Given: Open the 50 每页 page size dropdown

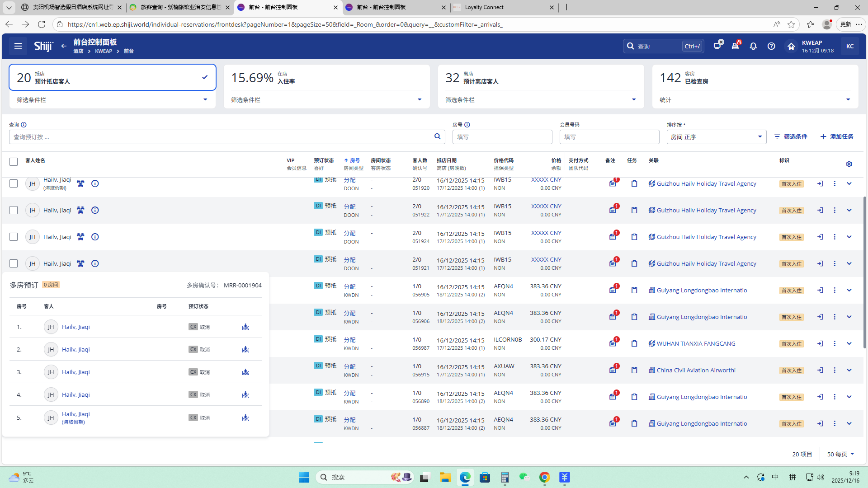Looking at the screenshot, I should click(841, 454).
